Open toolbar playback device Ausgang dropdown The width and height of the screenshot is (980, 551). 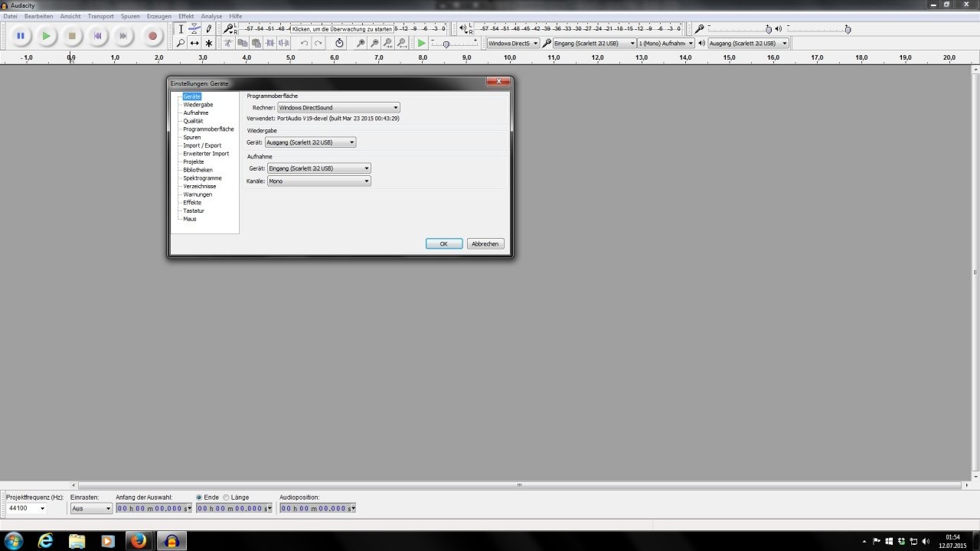click(748, 44)
